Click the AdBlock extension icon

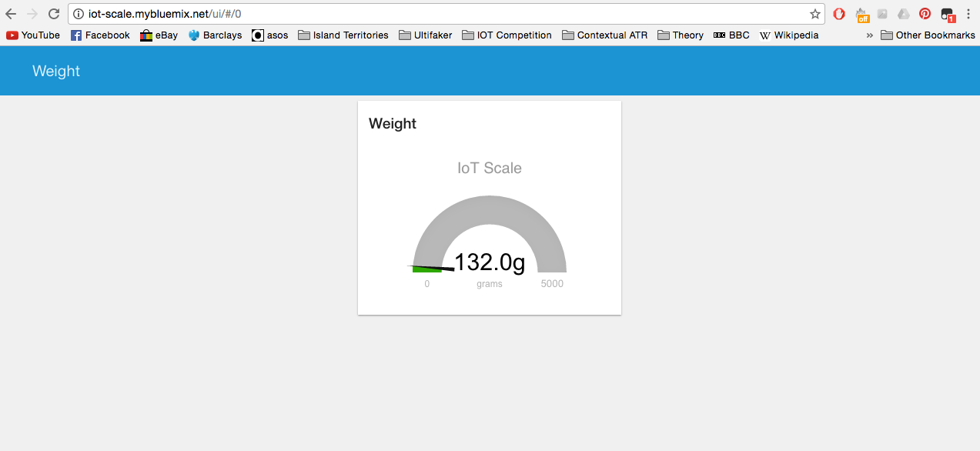(x=839, y=14)
